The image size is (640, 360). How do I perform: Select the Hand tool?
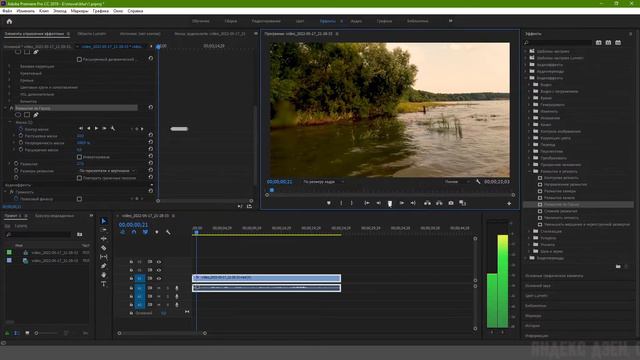click(x=104, y=275)
